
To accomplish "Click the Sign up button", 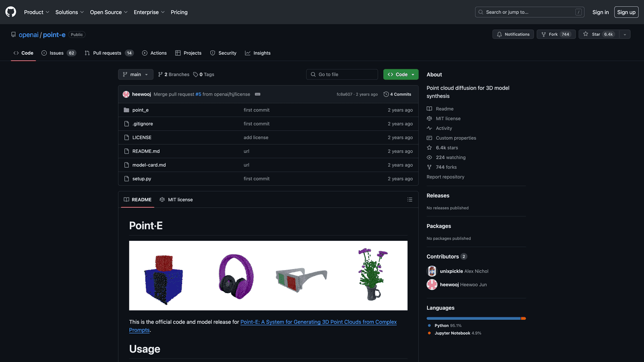I will pyautogui.click(x=626, y=12).
